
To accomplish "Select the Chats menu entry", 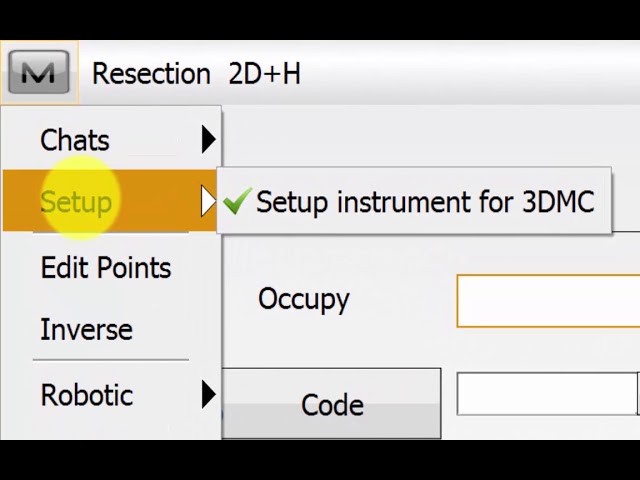I will tap(75, 140).
